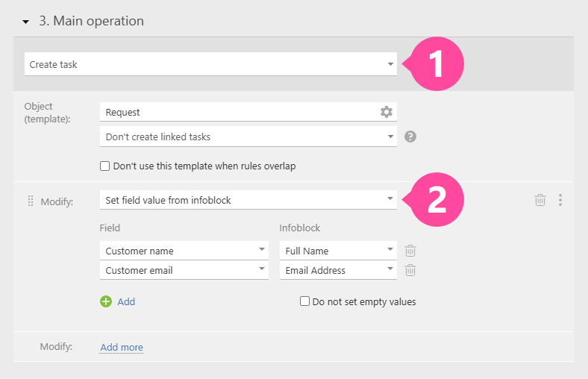The image size is (588, 379).
Task: Change the Email Address infoblock dropdown
Action: tap(338, 270)
